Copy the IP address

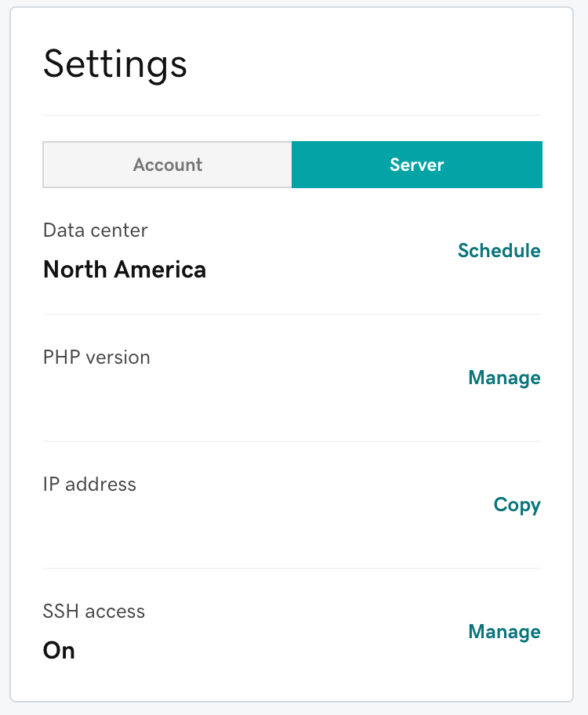[x=517, y=505]
